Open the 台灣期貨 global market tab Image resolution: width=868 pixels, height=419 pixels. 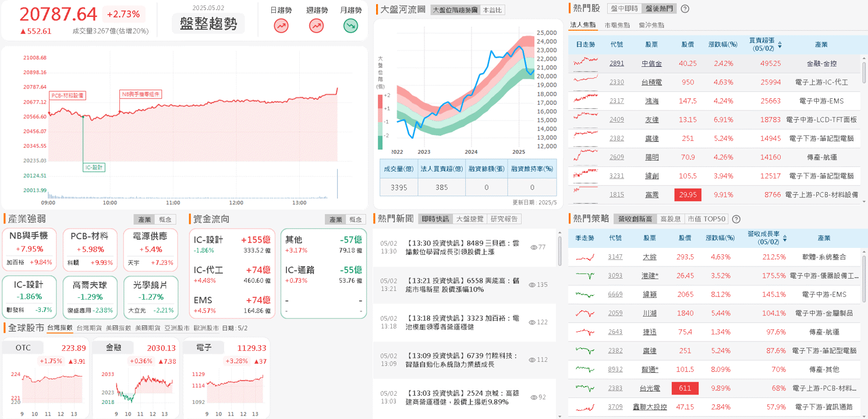(x=89, y=328)
